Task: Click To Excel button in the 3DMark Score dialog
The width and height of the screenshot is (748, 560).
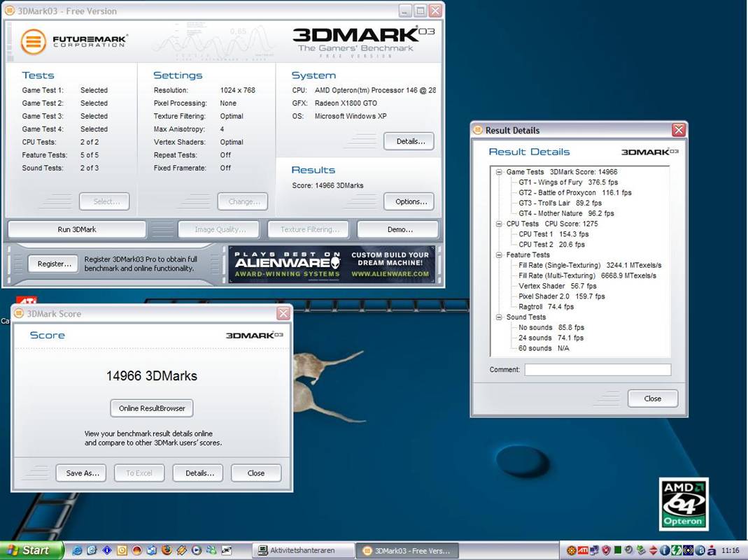Action: coord(139,473)
